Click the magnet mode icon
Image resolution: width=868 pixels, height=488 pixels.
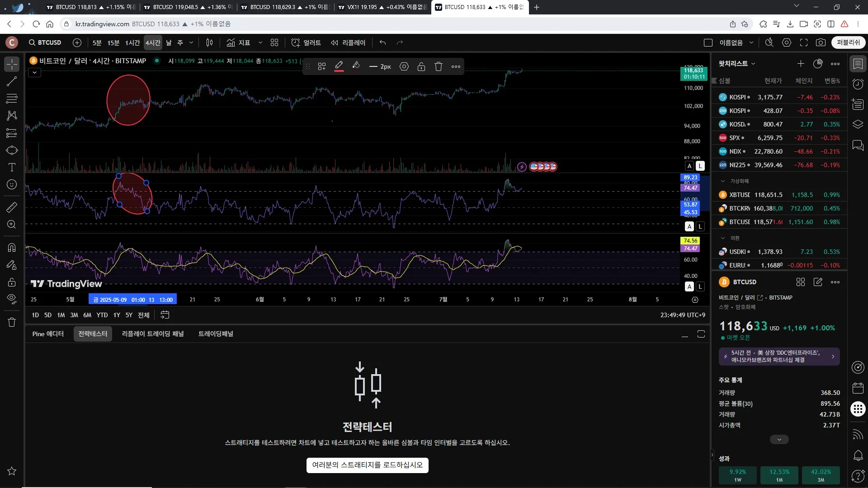[x=12, y=247]
